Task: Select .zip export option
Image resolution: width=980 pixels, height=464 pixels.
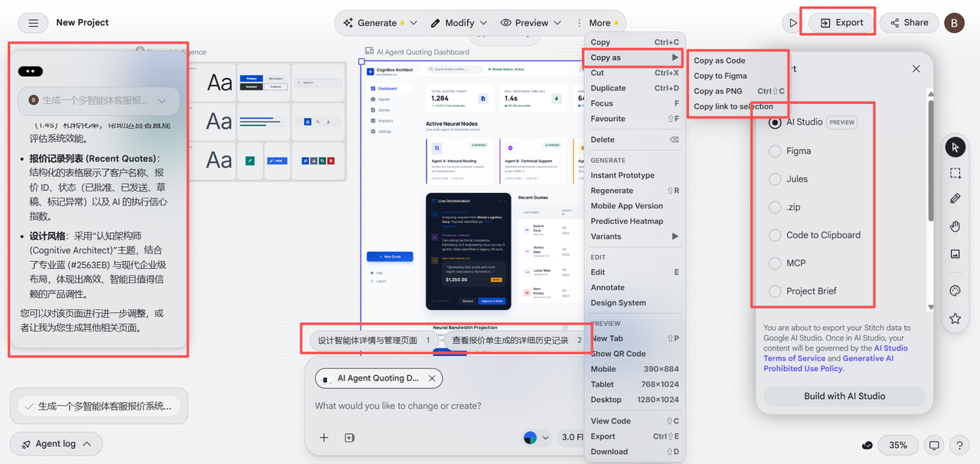Action: coord(775,207)
